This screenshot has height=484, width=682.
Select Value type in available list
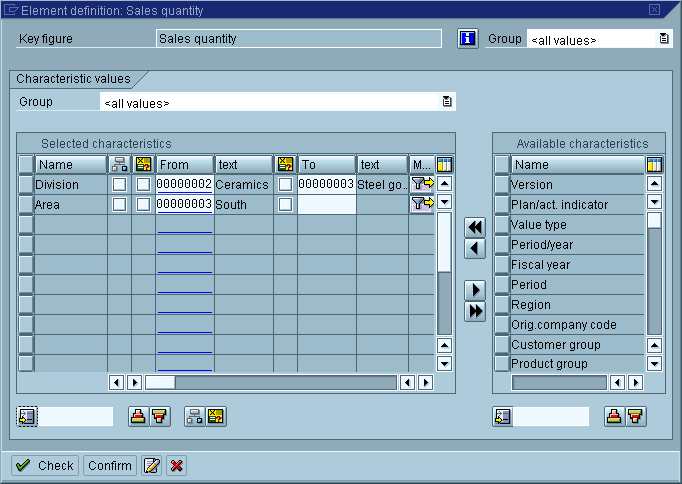coord(577,224)
